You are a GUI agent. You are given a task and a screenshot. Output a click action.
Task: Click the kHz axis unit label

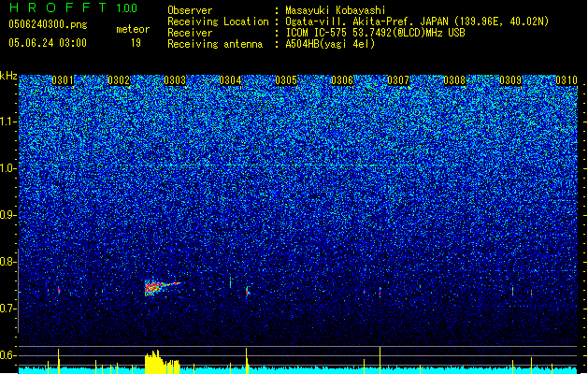(8, 76)
